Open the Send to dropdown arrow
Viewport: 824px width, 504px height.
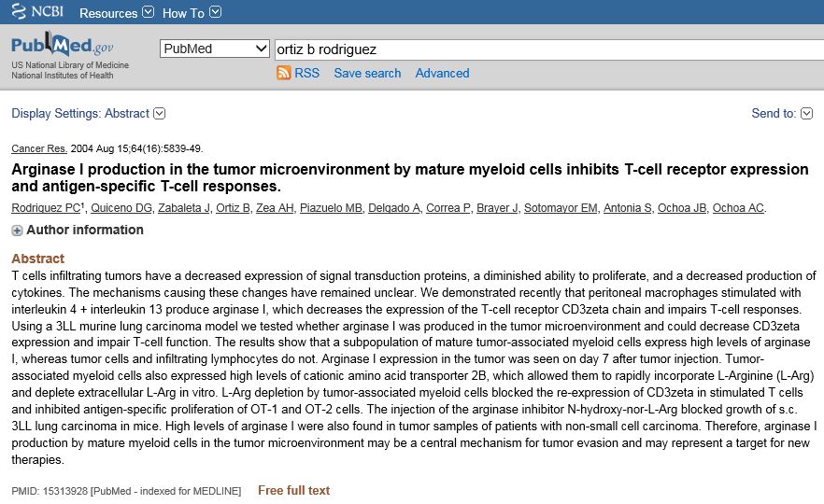click(807, 114)
